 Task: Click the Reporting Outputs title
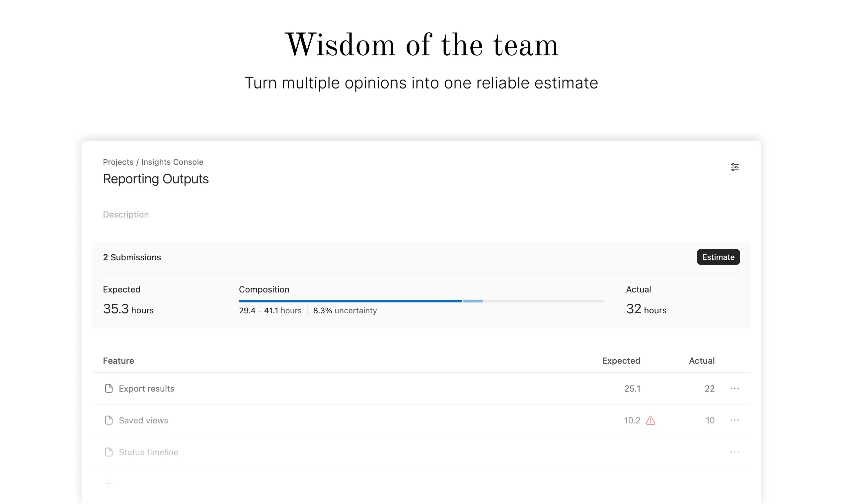click(x=156, y=179)
